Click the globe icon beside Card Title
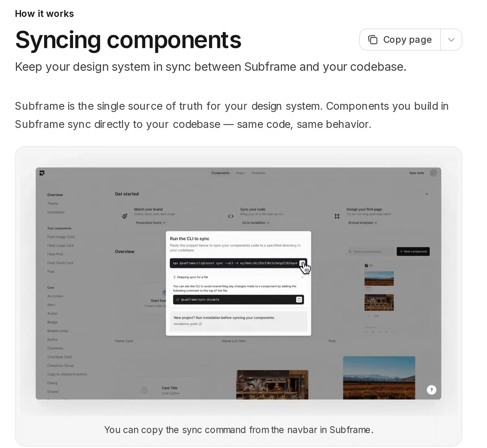This screenshot has width=487, height=448. tap(144, 390)
